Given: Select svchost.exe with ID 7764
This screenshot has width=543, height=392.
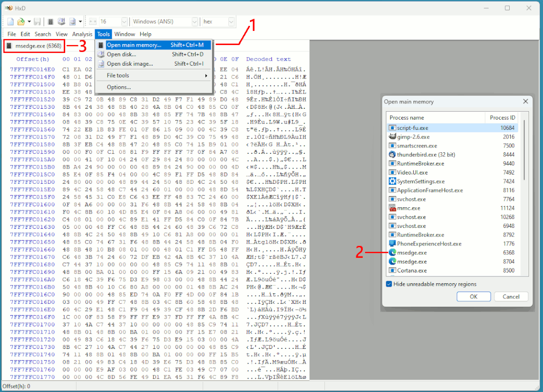Looking at the screenshot, I should coord(453,199).
